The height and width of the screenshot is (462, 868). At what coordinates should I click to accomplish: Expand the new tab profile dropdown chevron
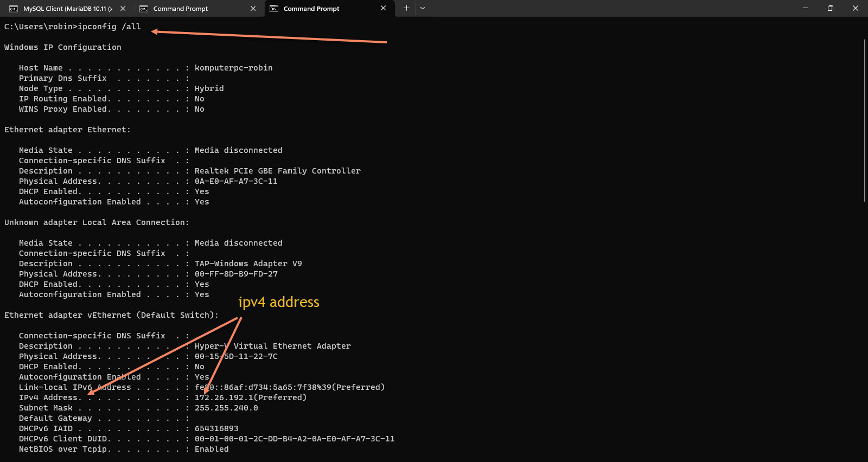click(x=423, y=8)
